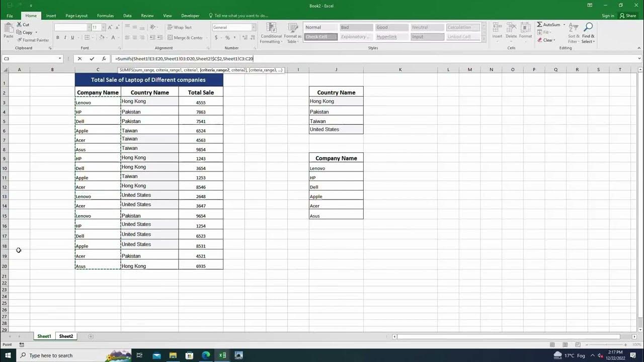Decrease font size with smaller A
Image resolution: width=644 pixels, height=362 pixels.
[x=117, y=28]
